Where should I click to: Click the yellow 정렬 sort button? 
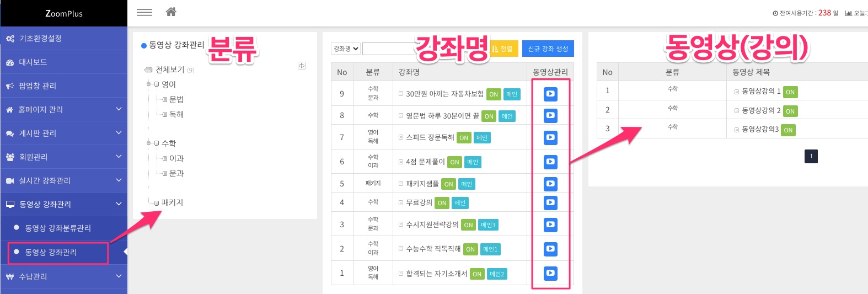click(x=503, y=49)
